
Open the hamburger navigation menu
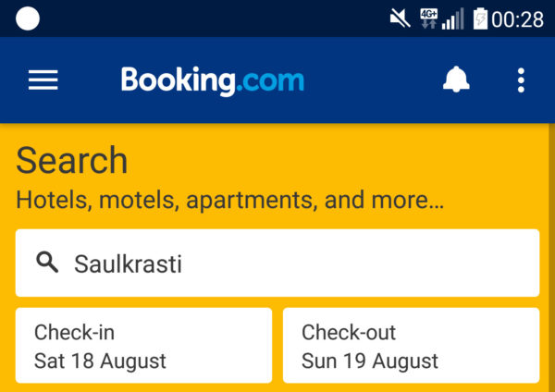click(43, 80)
